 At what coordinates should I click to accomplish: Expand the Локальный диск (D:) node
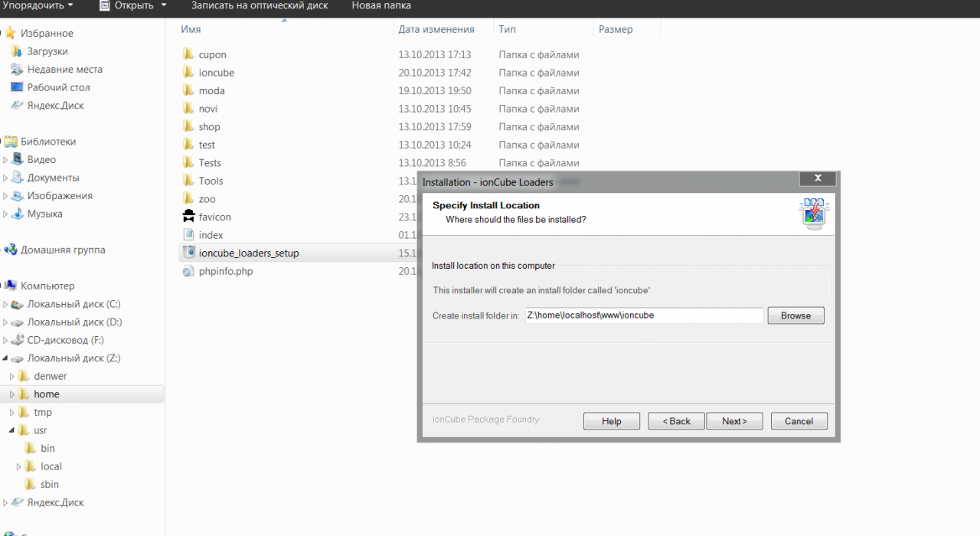pyautogui.click(x=5, y=322)
